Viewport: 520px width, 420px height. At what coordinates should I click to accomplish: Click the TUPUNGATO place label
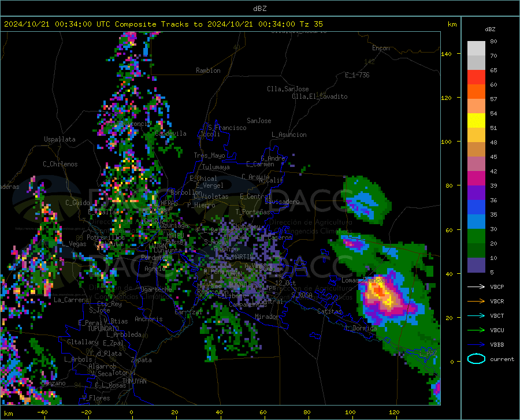[103, 329]
